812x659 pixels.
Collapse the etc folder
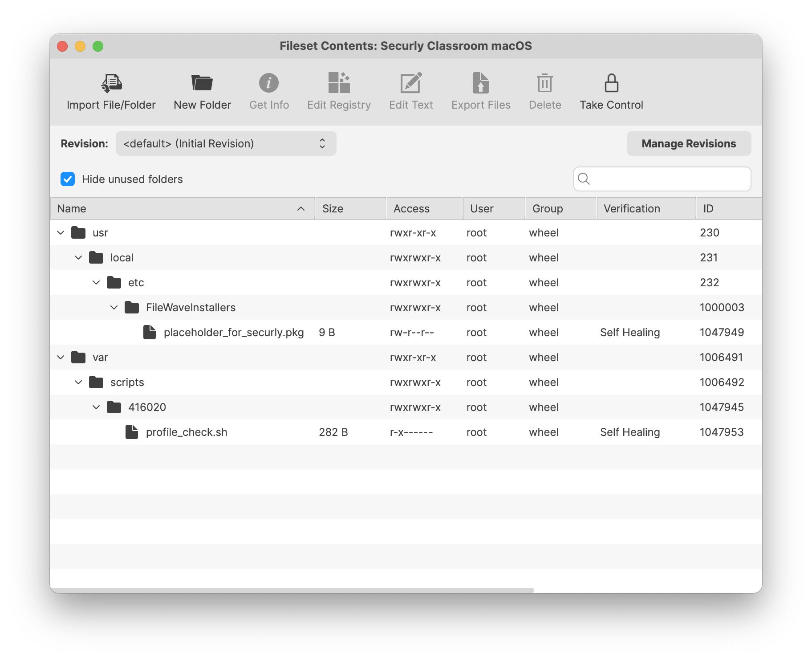pyautogui.click(x=96, y=282)
